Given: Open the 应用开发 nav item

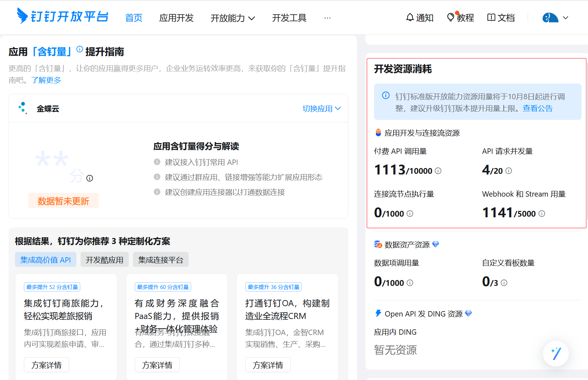Looking at the screenshot, I should click(176, 18).
